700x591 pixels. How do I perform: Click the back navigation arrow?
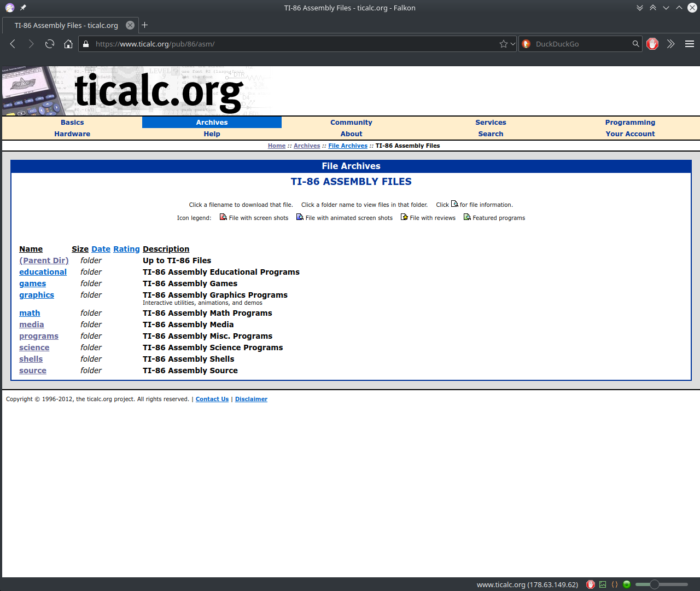(13, 44)
